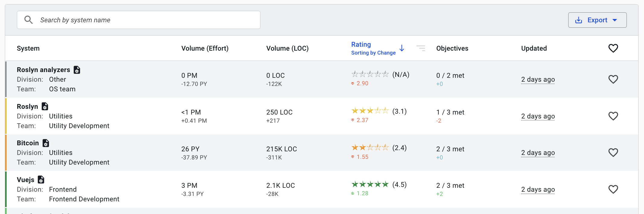
Task: Open the rating sort options filter icon
Action: tap(421, 48)
